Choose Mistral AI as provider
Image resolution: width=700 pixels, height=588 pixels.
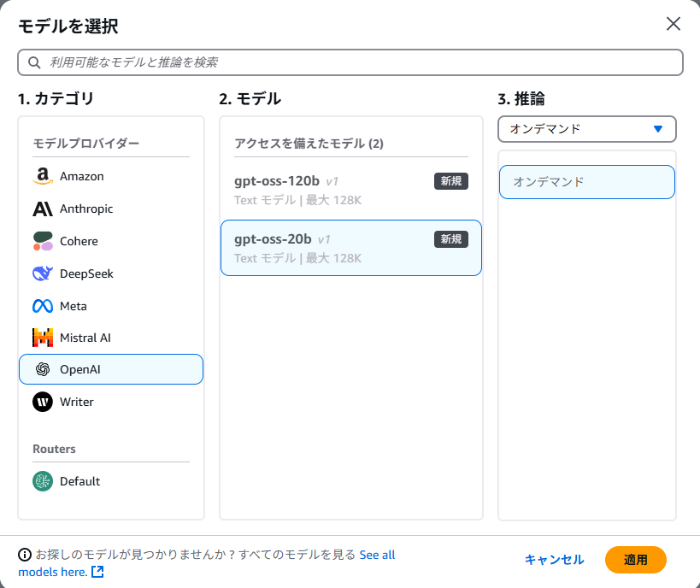click(x=85, y=338)
